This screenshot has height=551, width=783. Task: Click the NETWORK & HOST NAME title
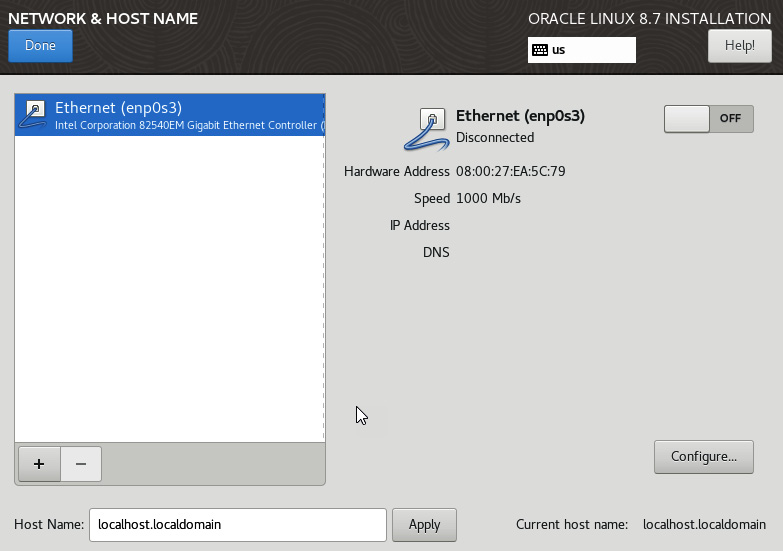pyautogui.click(x=103, y=18)
